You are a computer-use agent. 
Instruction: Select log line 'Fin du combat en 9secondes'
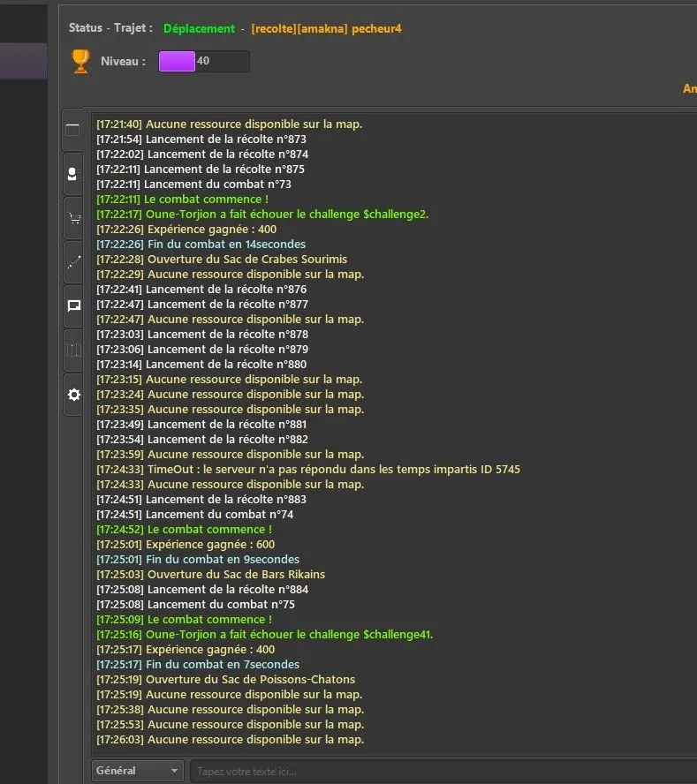point(198,559)
